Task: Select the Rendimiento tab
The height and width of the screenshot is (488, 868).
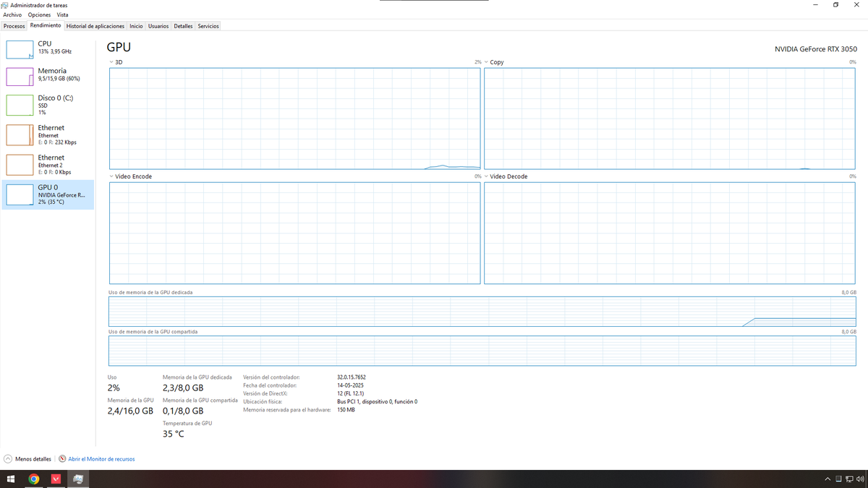Action: 46,25
